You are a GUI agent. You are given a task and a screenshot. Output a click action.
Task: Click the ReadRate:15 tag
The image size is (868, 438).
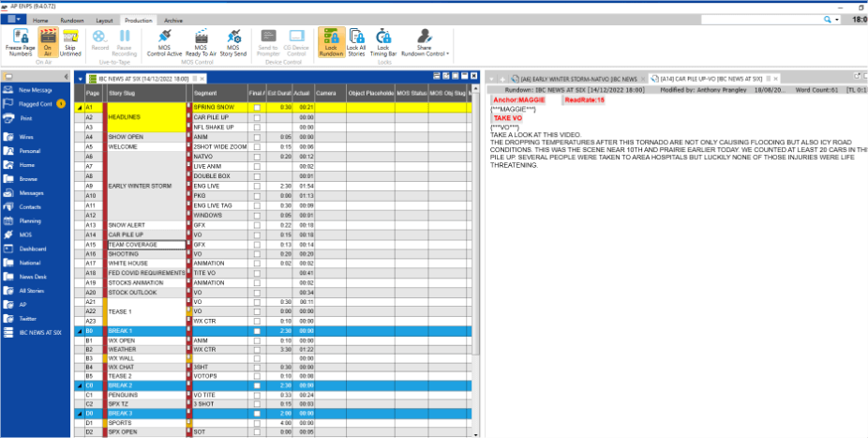point(585,99)
